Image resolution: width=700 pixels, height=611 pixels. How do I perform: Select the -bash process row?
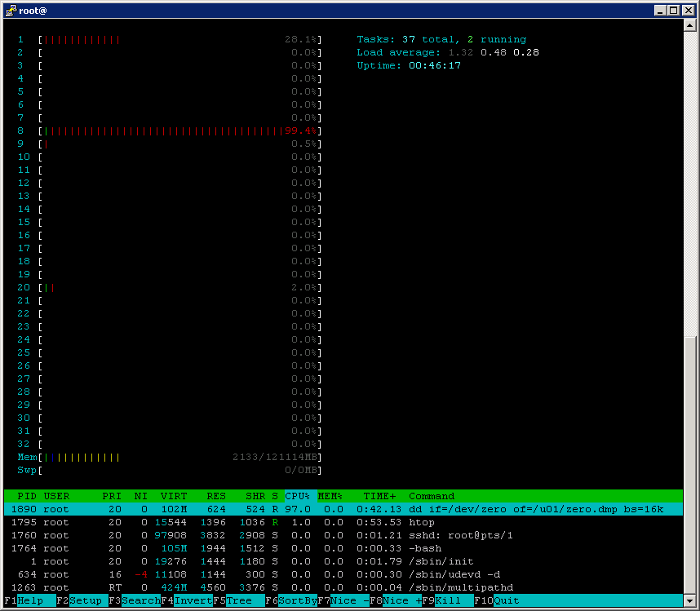coord(343,548)
